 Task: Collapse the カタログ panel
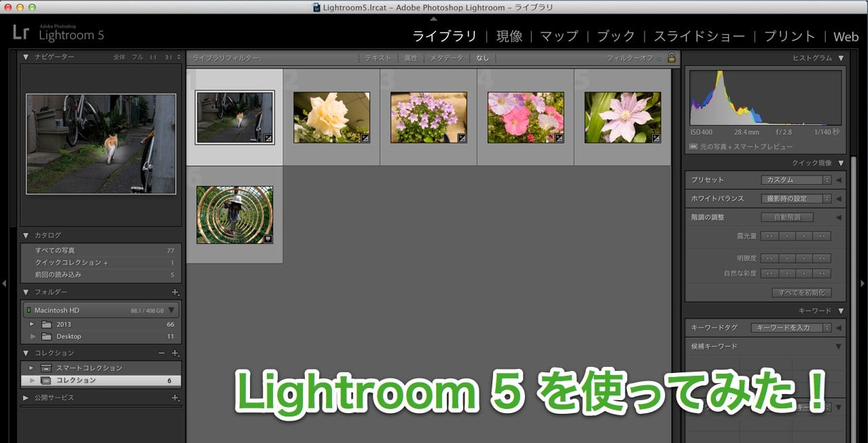(26, 235)
